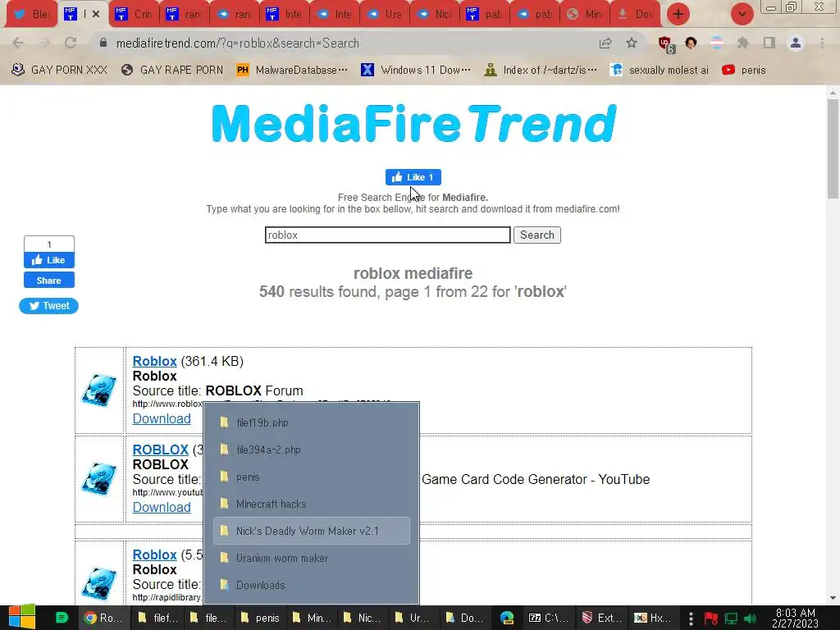This screenshot has height=630, width=840.
Task: Click the drive icon of the first Roblox result
Action: coord(98,390)
